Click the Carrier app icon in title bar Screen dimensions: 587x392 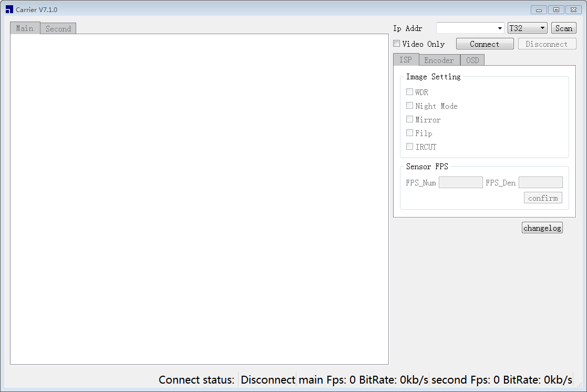(x=9, y=9)
